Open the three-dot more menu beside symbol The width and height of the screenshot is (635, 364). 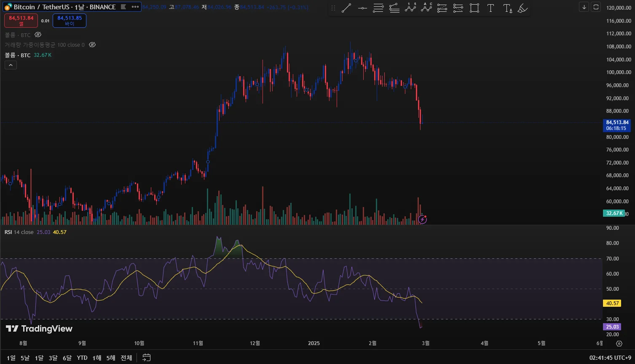point(135,7)
